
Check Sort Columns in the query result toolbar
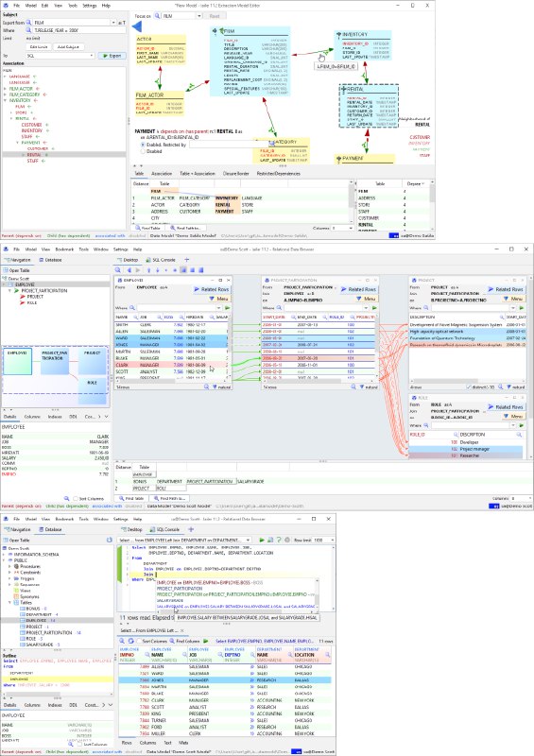tap(140, 642)
